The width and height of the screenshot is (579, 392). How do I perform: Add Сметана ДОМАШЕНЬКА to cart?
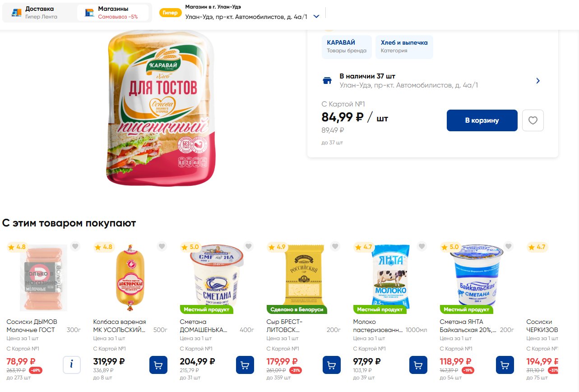pos(245,365)
